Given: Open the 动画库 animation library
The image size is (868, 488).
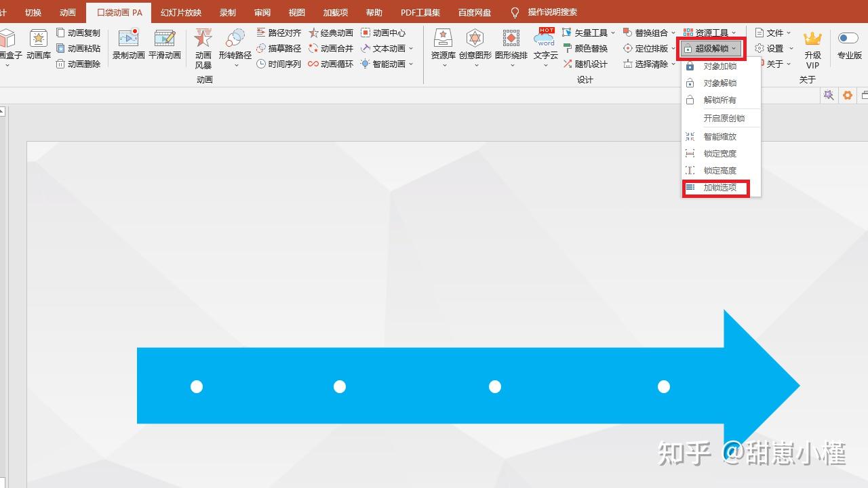Looking at the screenshot, I should point(39,45).
